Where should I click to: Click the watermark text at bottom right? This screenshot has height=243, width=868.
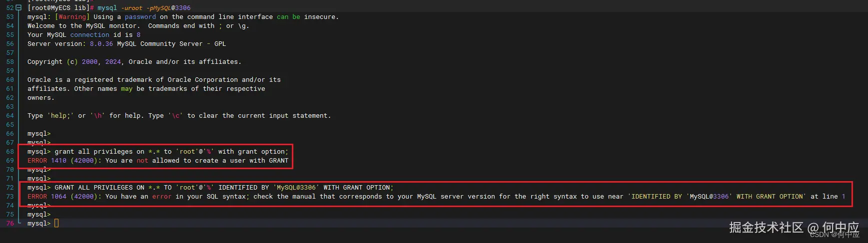point(794,228)
